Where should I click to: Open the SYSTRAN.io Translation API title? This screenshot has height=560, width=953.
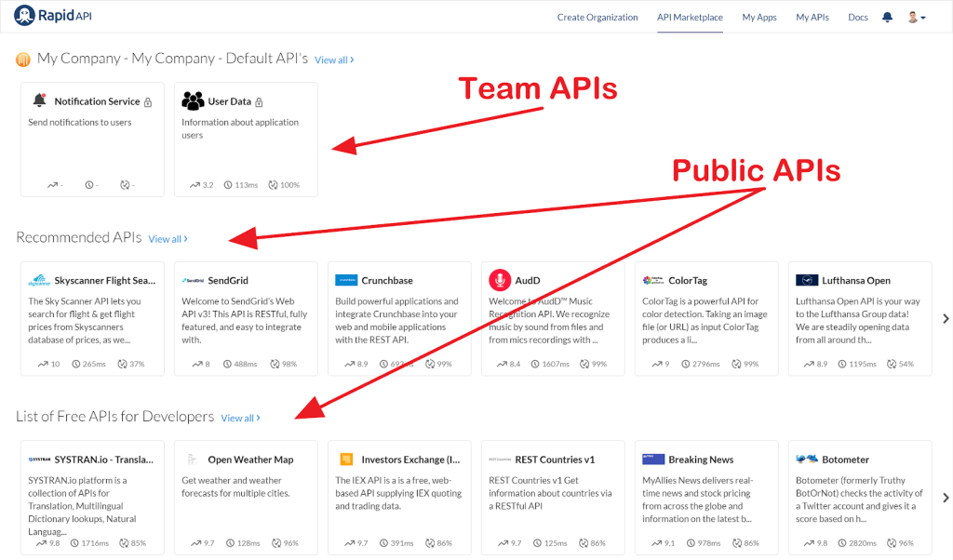[x=104, y=460]
